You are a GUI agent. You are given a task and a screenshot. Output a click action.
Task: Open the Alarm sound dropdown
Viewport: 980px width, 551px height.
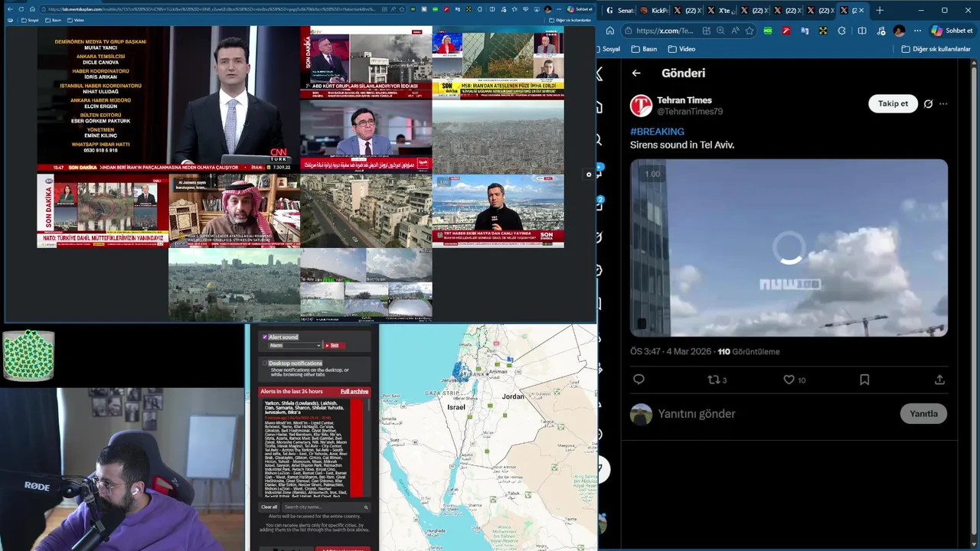[295, 345]
